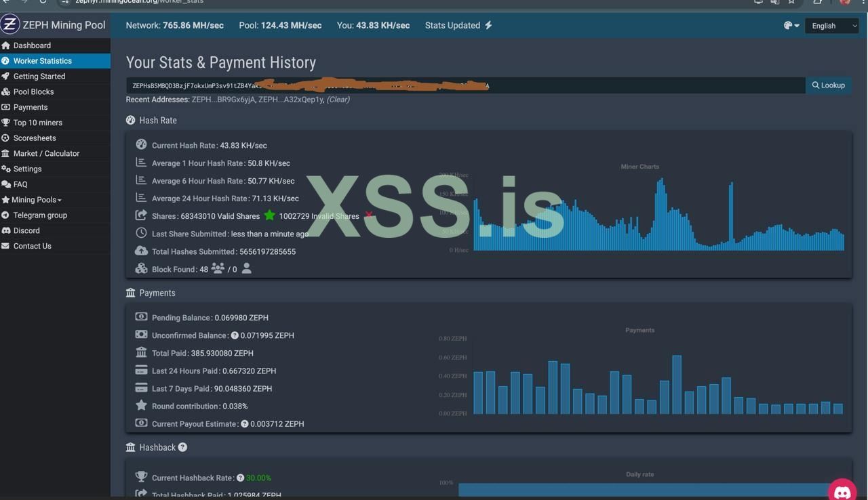The width and height of the screenshot is (868, 500).
Task: Click the Unconfirmed Balance question mark icon
Action: pyautogui.click(x=235, y=335)
